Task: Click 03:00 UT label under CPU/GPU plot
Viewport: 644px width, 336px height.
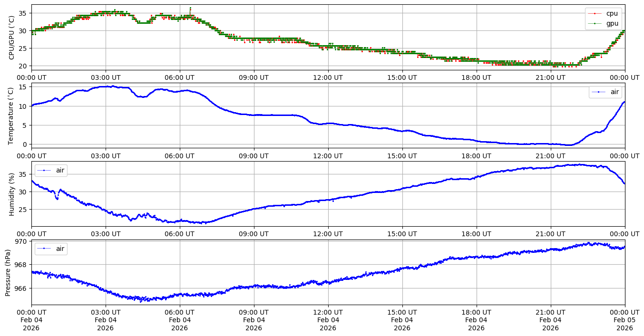Action: click(106, 77)
